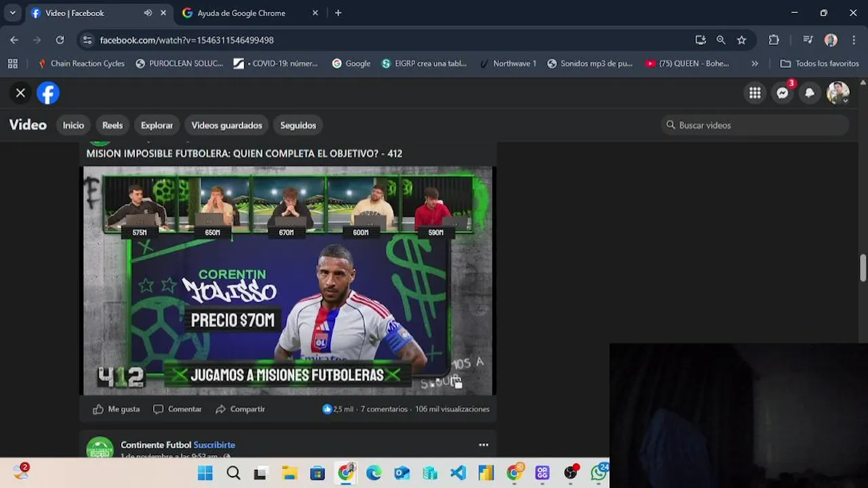Click the page vertical scrollbar thumb
Image resolution: width=868 pixels, height=488 pixels.
coord(863,268)
